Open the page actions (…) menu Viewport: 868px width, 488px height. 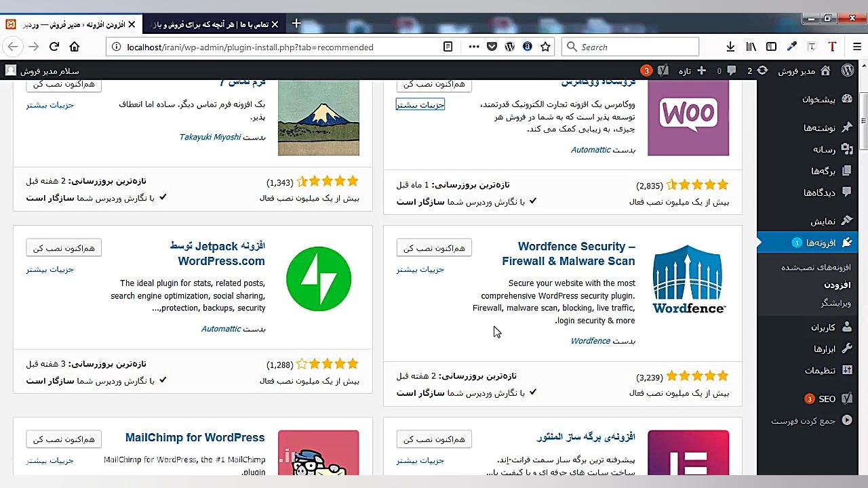point(473,47)
